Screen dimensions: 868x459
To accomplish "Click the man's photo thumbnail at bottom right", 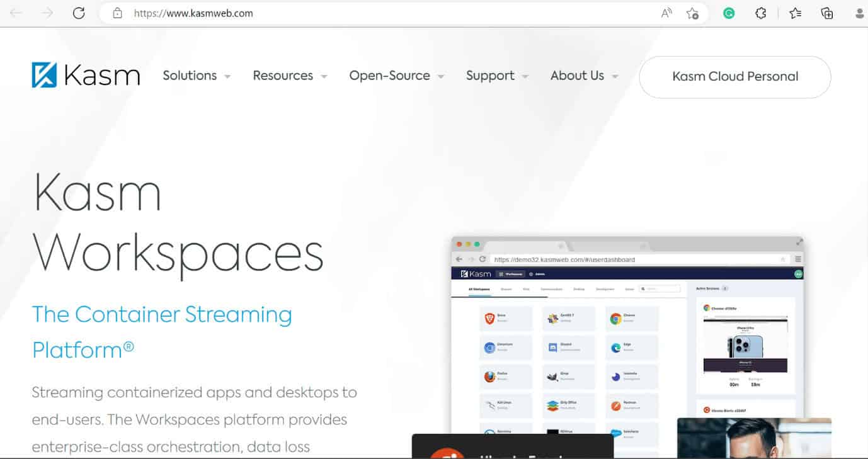I will click(754, 438).
